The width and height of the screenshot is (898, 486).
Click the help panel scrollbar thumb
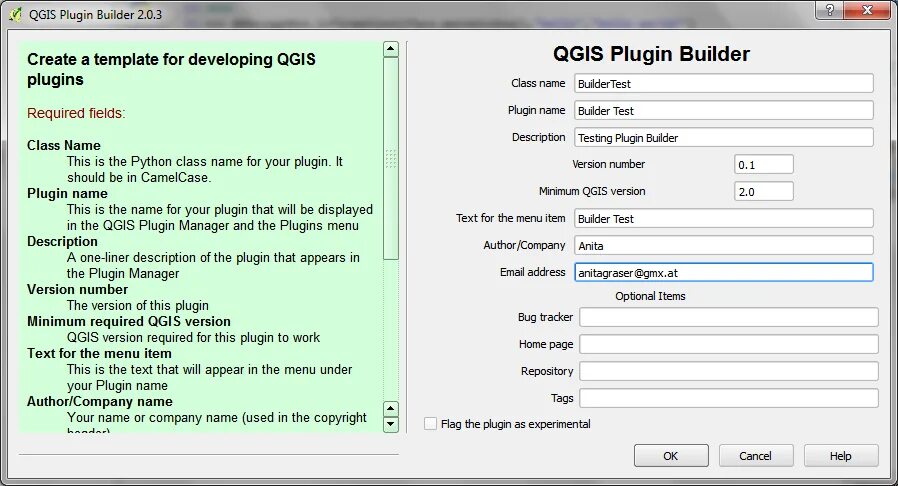(391, 159)
